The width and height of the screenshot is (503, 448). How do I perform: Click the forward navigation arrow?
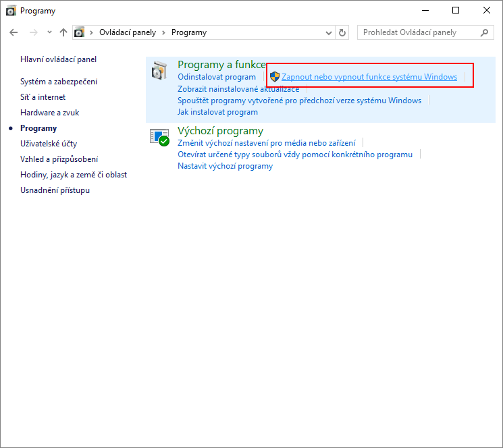tap(33, 32)
